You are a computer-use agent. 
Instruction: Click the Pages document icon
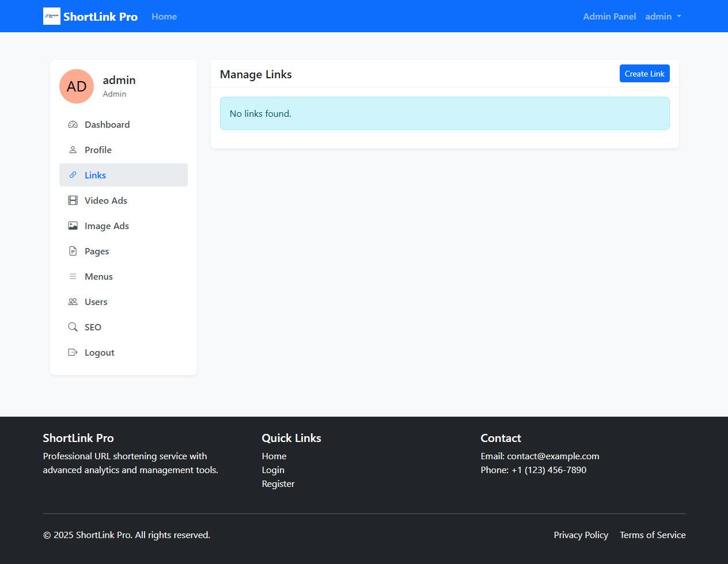73,251
